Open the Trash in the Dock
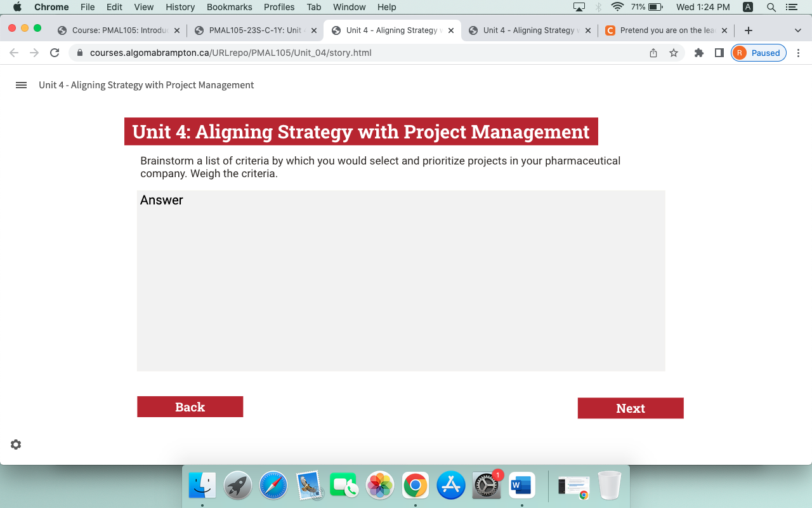Screen dimensions: 812x508 point(610,486)
